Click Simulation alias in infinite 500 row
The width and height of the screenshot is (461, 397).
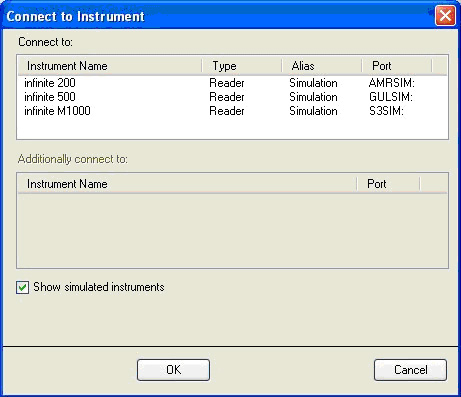click(313, 97)
